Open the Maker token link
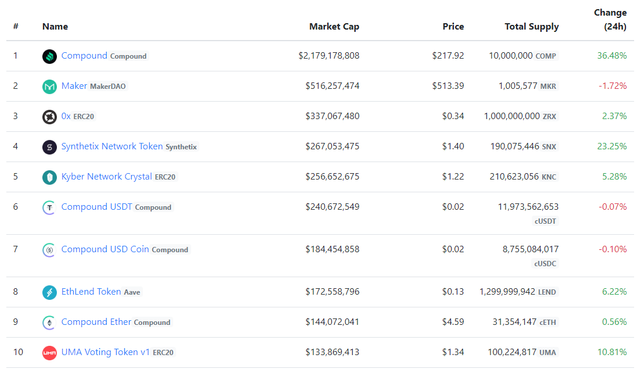Image resolution: width=640 pixels, height=371 pixels. (74, 86)
